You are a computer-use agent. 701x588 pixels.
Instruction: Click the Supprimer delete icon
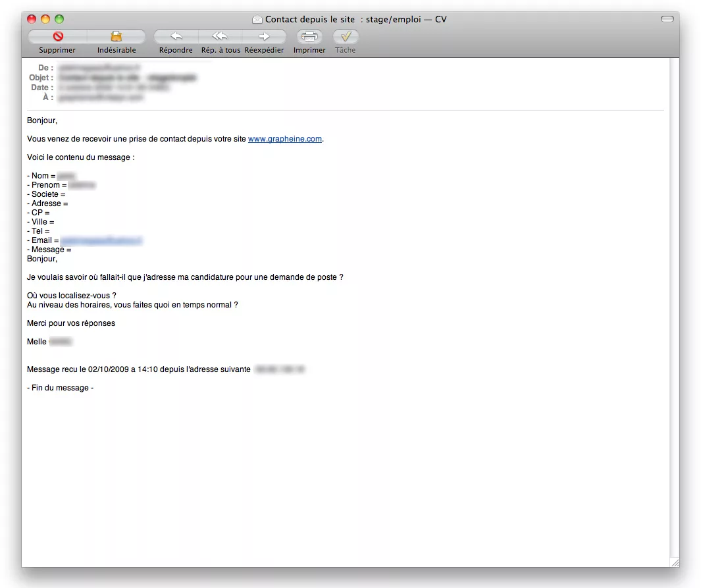click(57, 37)
